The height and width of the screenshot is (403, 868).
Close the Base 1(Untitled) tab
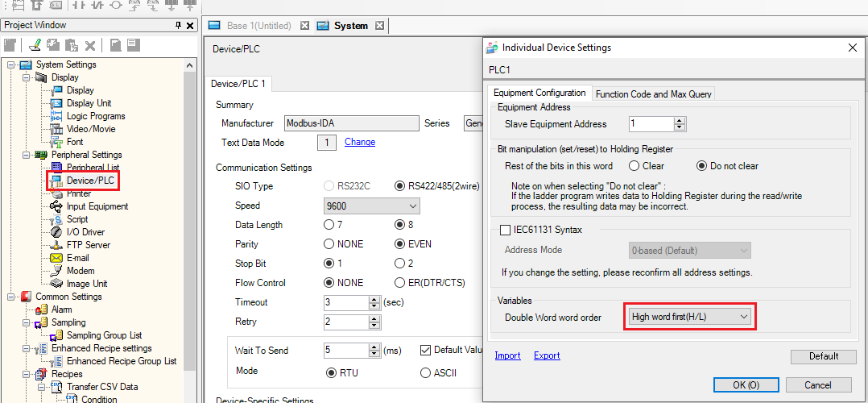304,26
